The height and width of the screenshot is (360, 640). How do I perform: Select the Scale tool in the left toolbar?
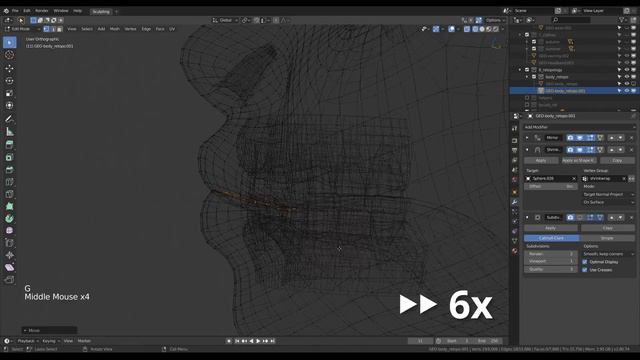click(x=9, y=93)
